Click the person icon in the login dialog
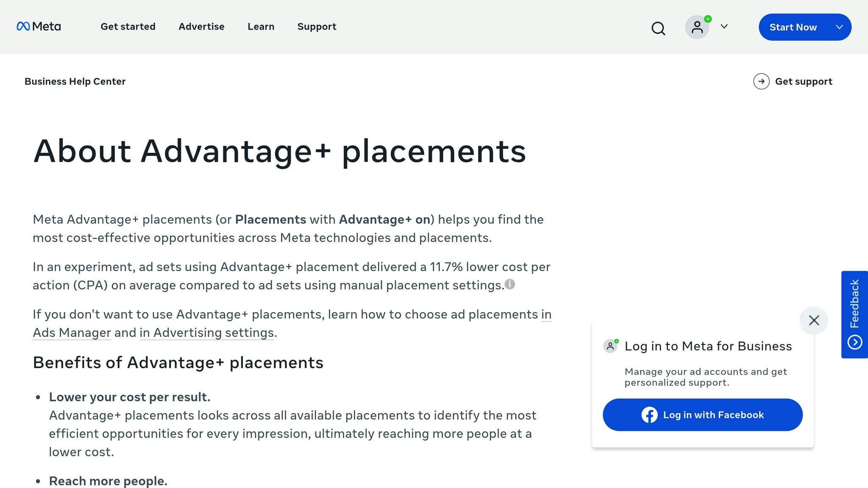The height and width of the screenshot is (488, 868). (610, 346)
